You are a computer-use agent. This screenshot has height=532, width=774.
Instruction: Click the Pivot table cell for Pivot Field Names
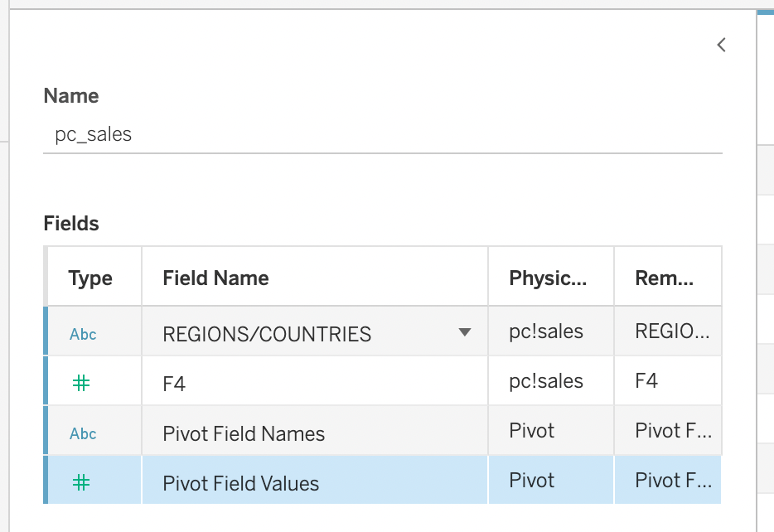coord(532,431)
